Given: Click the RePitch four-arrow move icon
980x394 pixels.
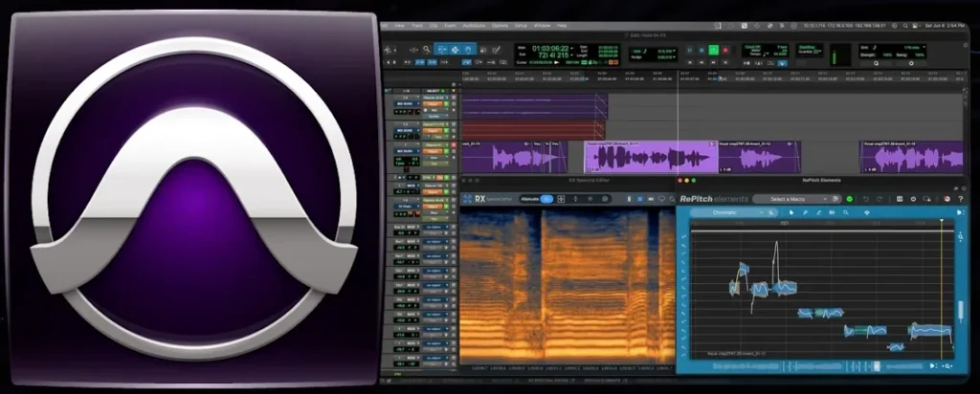Looking at the screenshot, I should click(x=867, y=212).
